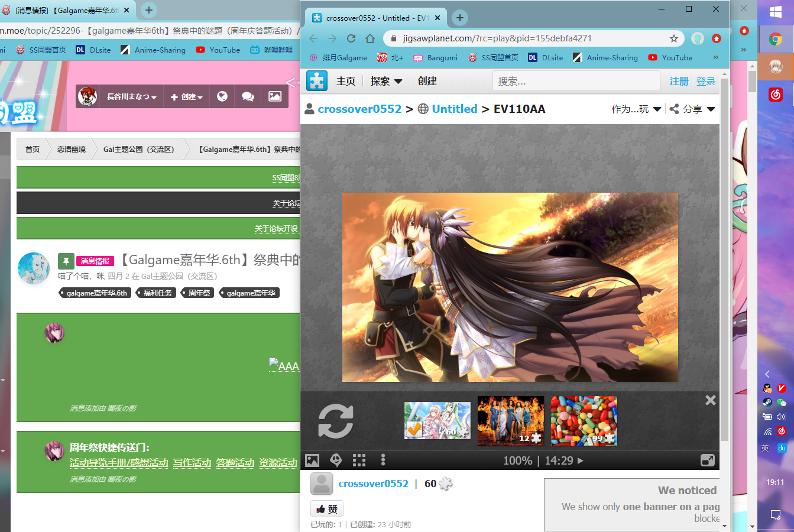
Task: Open 活动导览手册/感想活动 link
Action: pos(119,463)
